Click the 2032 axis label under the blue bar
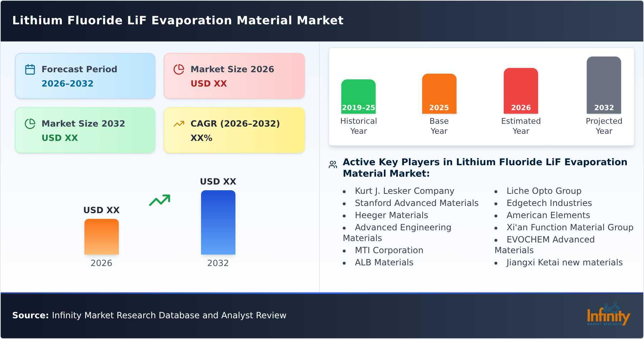 pyautogui.click(x=218, y=263)
